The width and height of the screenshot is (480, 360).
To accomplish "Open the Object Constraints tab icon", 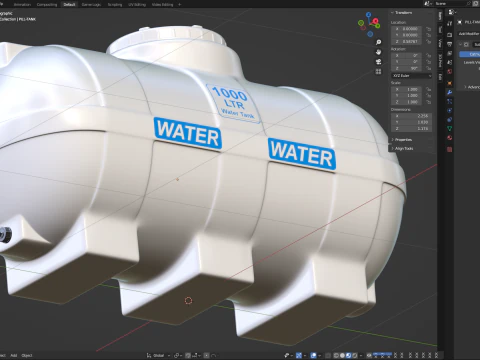I will click(450, 119).
